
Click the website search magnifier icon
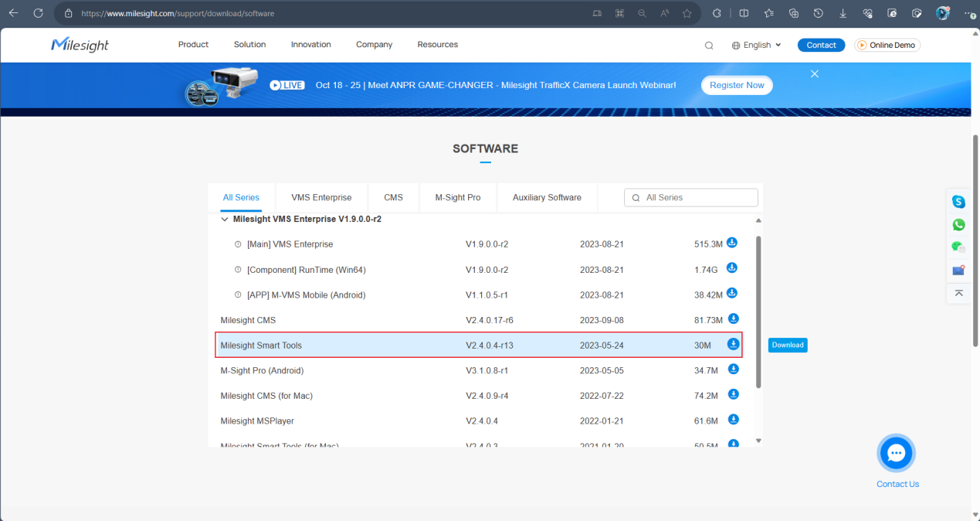pyautogui.click(x=709, y=46)
